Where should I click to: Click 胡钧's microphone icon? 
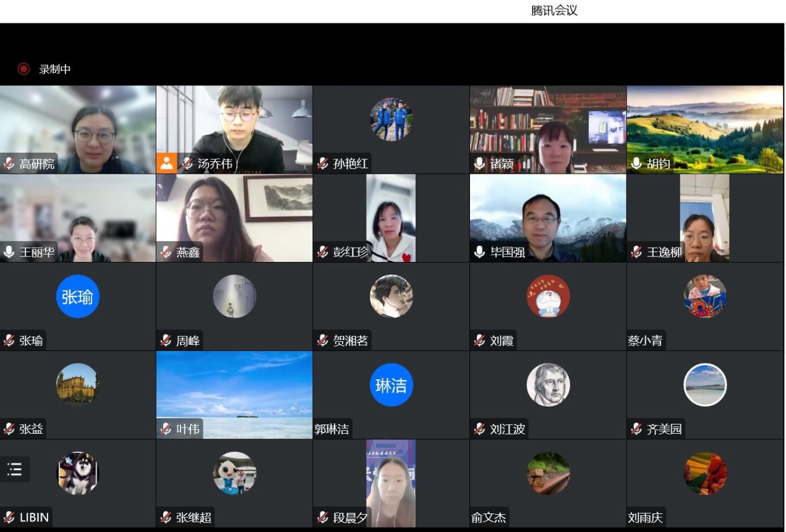(x=636, y=164)
